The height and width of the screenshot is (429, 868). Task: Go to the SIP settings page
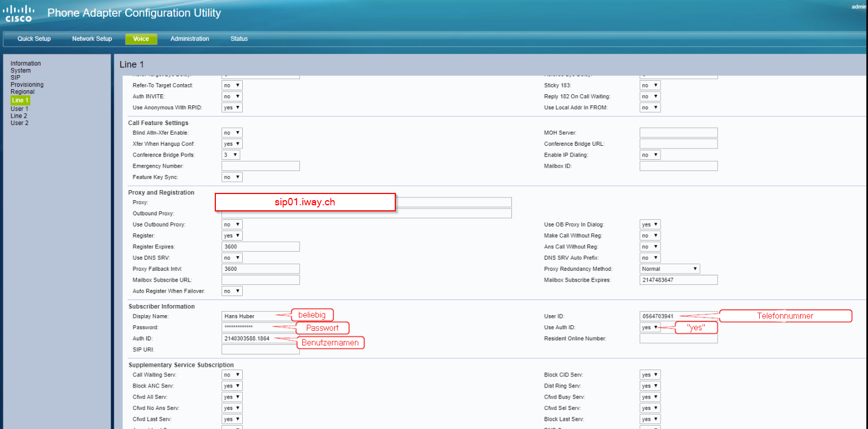tap(15, 77)
